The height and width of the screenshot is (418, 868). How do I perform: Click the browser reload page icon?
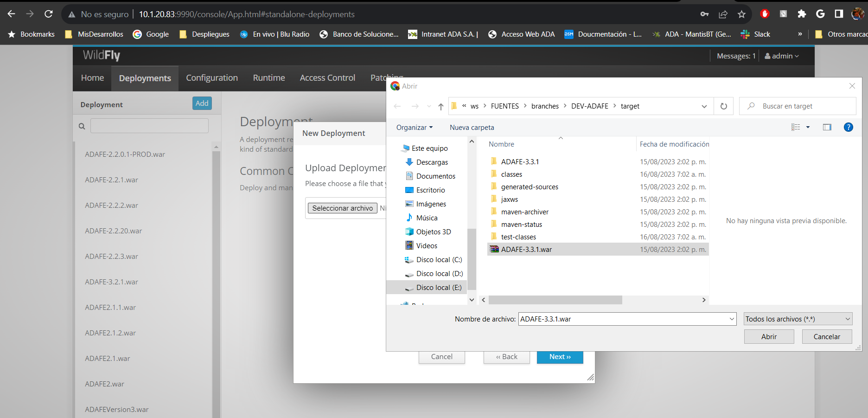point(49,14)
